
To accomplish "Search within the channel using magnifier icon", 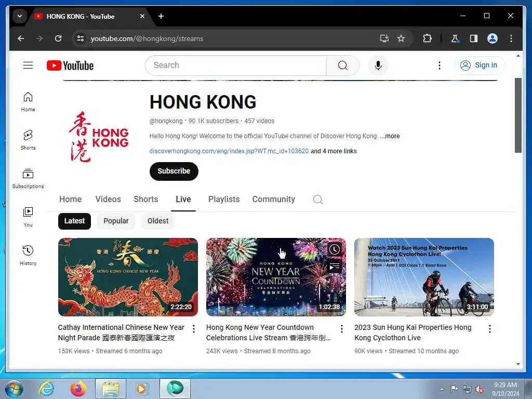I will pos(317,199).
